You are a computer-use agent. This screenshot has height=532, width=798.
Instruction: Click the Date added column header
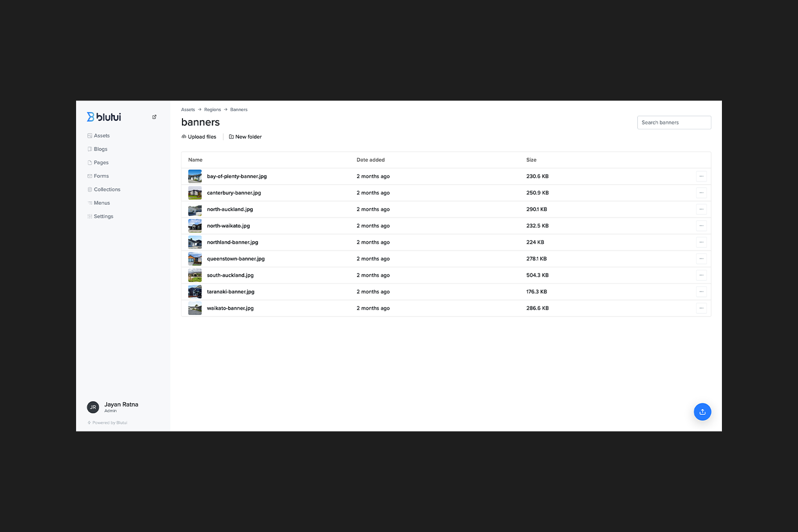pyautogui.click(x=370, y=160)
